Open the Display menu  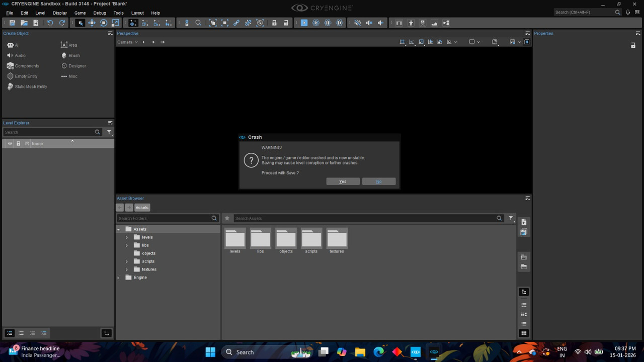point(60,13)
